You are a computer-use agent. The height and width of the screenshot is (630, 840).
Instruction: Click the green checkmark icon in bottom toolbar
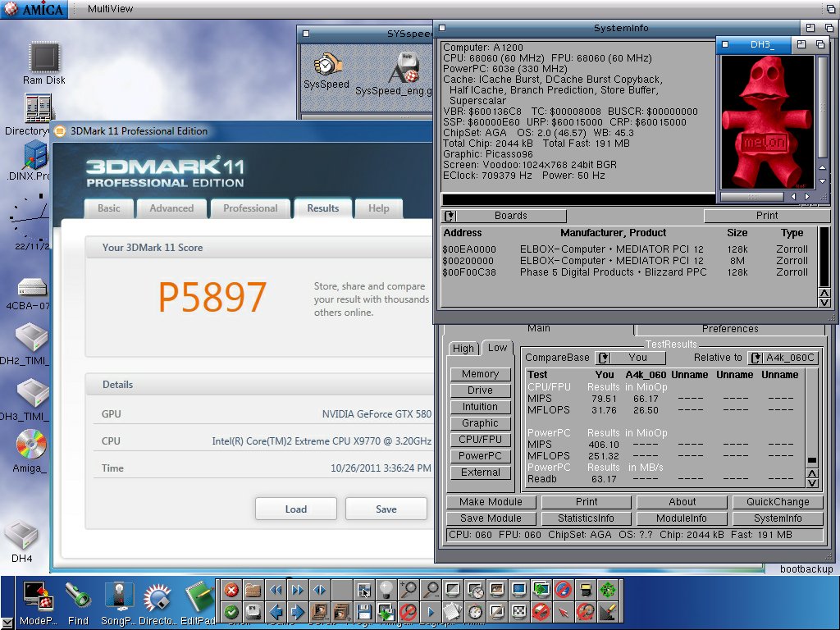[x=231, y=612]
